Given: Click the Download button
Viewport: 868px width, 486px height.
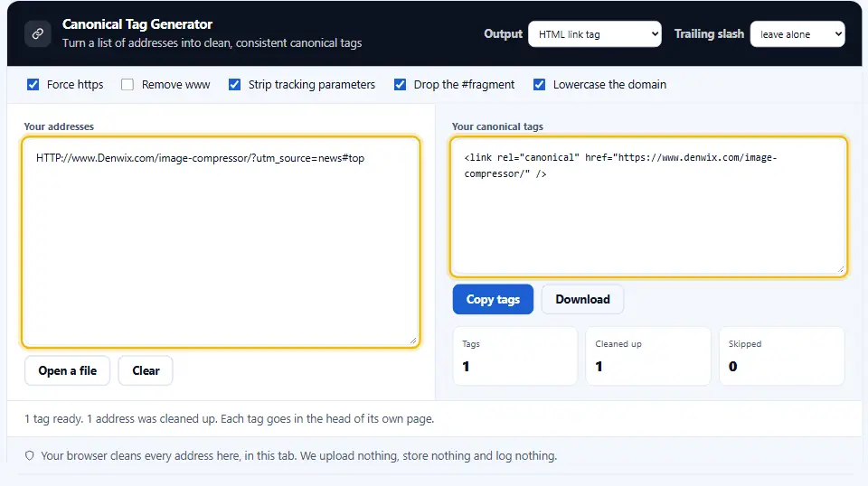Looking at the screenshot, I should 582,299.
